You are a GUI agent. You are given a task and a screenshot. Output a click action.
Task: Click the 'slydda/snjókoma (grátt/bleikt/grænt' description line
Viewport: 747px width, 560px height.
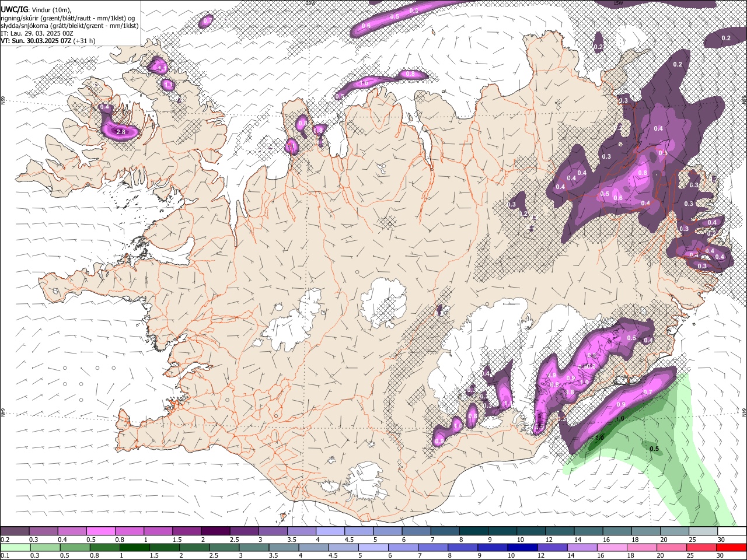click(x=69, y=26)
